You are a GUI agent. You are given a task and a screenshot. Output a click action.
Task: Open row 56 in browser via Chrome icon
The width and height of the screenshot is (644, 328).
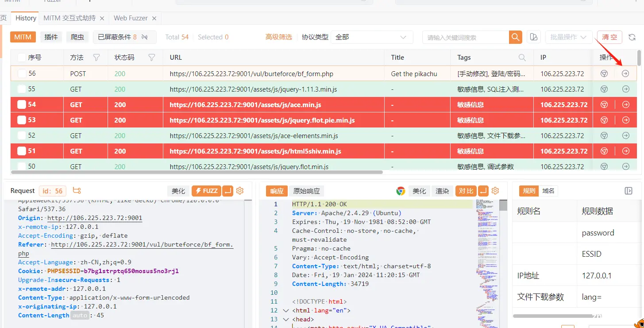pos(604,73)
